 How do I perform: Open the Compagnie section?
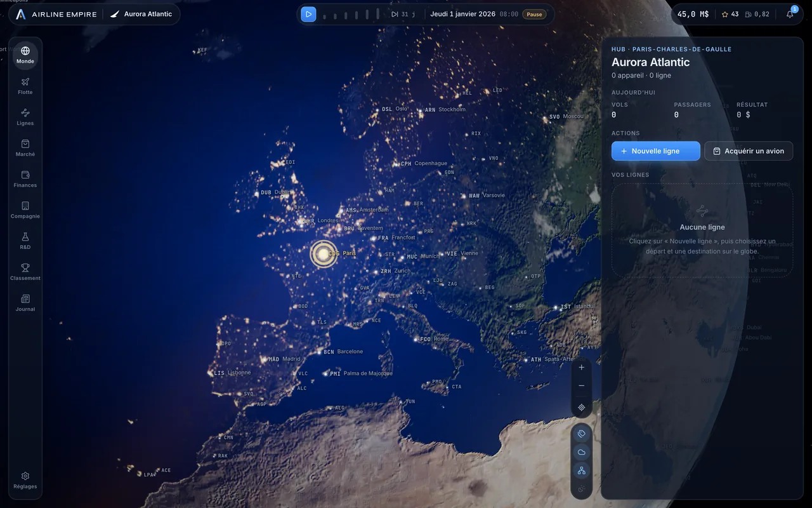(x=25, y=210)
